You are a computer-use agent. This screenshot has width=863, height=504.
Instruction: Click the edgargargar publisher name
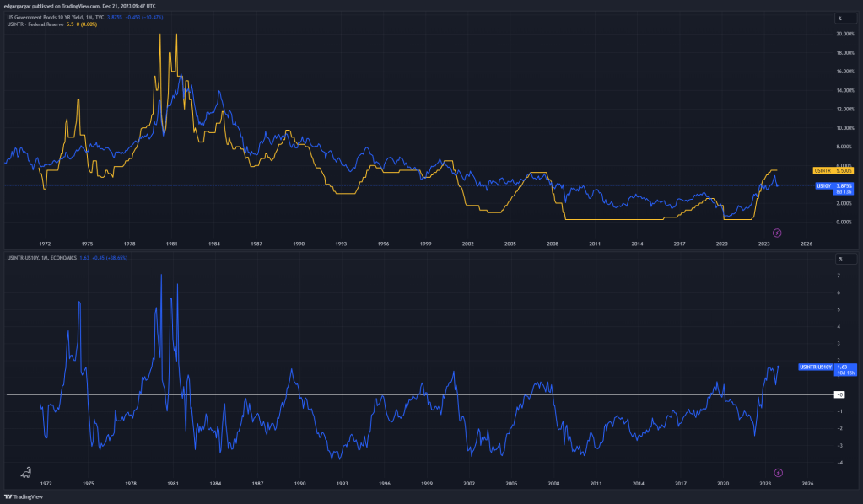click(19, 5)
